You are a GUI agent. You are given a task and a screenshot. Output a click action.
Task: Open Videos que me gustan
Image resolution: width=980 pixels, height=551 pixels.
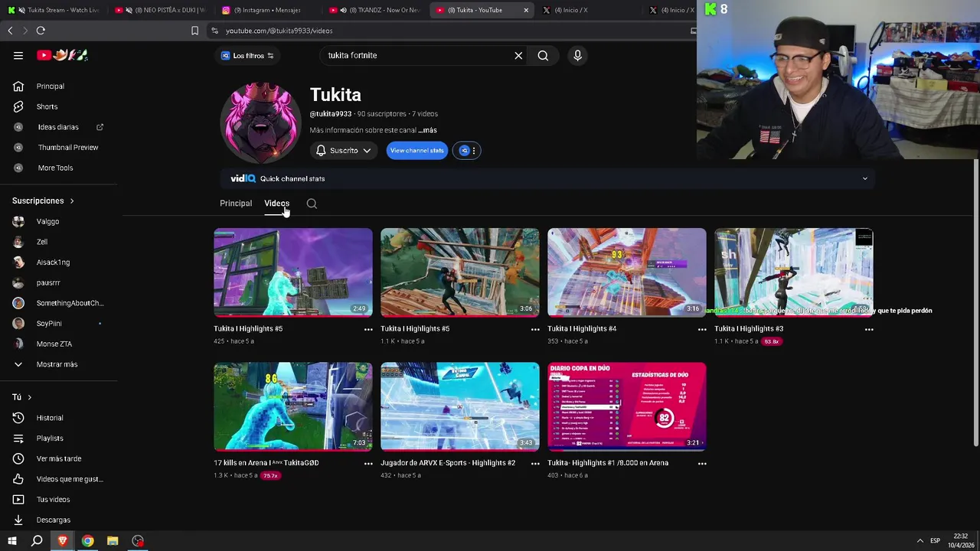click(70, 479)
